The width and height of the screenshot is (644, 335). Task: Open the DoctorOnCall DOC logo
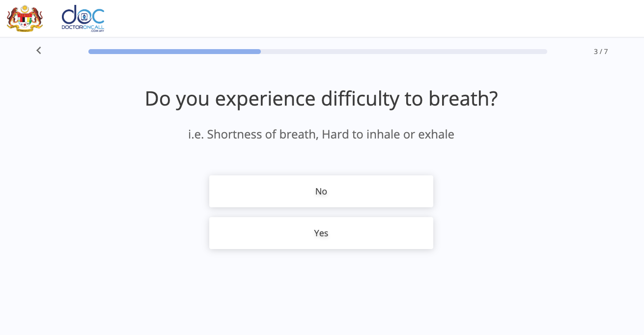(83, 19)
